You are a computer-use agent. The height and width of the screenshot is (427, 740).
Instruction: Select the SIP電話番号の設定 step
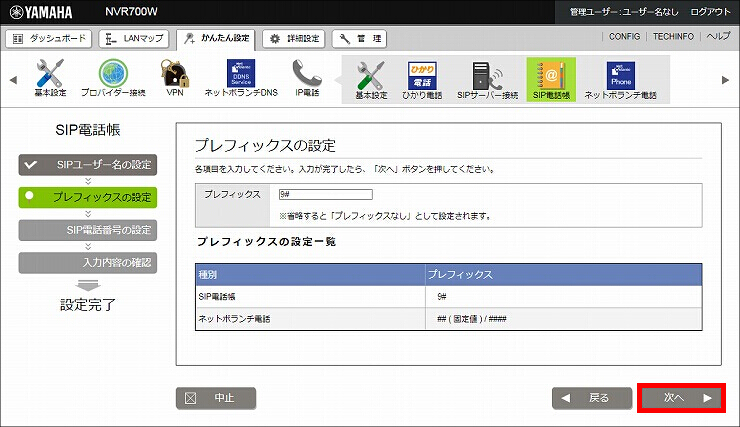tap(88, 230)
